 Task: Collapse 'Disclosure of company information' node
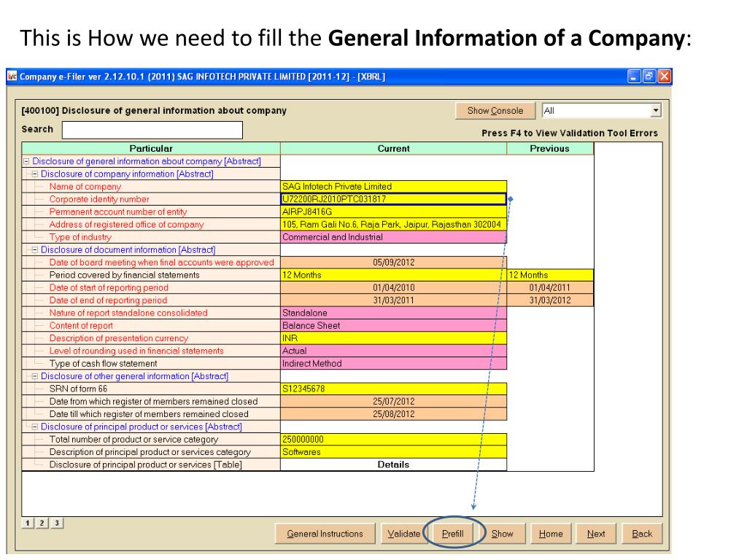(35, 174)
